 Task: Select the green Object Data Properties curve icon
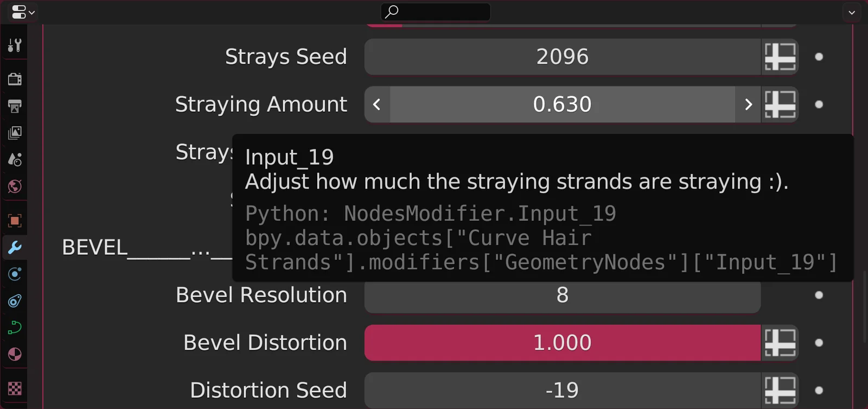coord(15,327)
